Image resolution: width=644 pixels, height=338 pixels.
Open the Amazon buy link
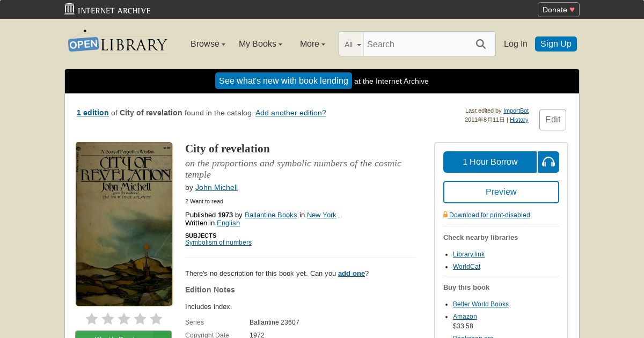[465, 317]
